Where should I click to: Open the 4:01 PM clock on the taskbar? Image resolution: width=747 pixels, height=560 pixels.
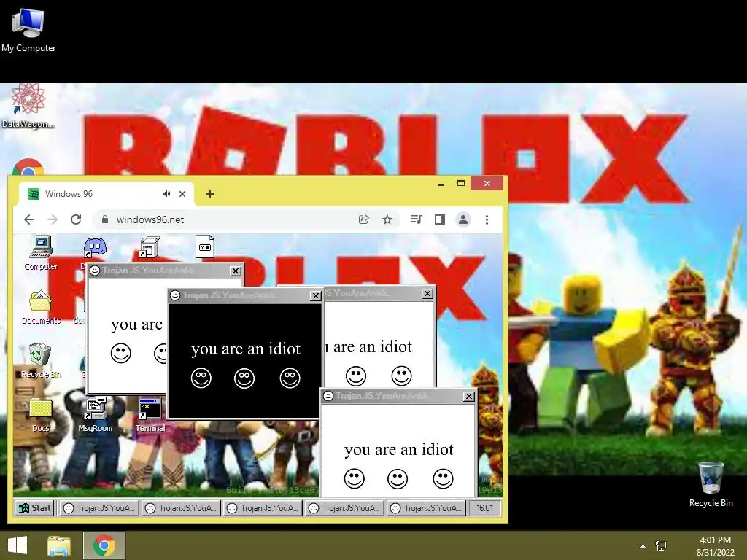pos(715,546)
